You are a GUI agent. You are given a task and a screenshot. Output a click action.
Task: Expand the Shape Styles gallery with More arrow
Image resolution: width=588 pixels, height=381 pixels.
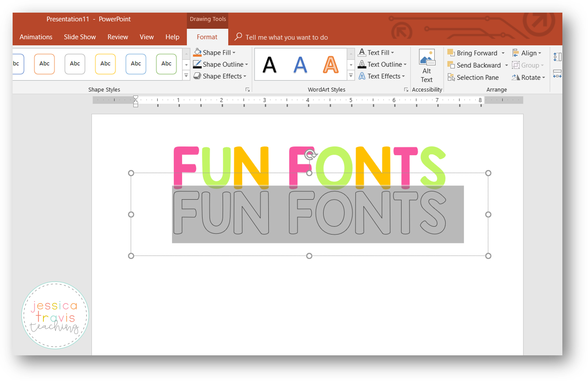tap(186, 75)
